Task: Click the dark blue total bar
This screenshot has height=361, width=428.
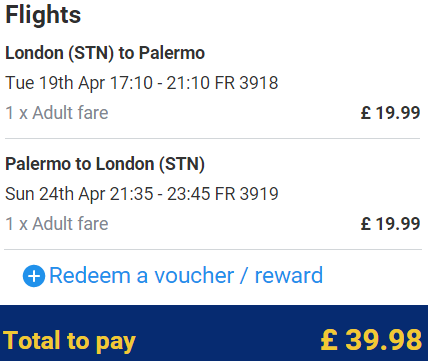Action: tap(214, 333)
